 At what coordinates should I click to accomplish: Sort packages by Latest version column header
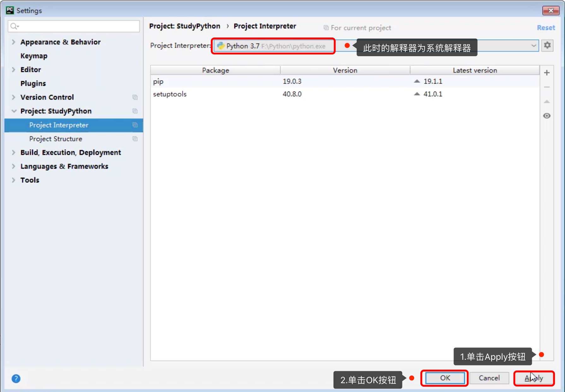(474, 70)
